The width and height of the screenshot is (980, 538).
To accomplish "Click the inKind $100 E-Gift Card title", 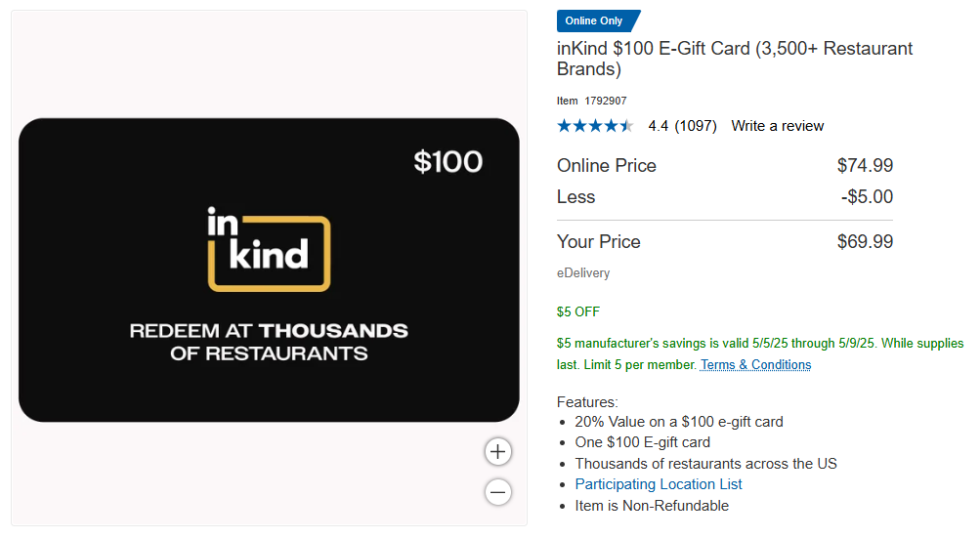I will pyautogui.click(x=734, y=59).
